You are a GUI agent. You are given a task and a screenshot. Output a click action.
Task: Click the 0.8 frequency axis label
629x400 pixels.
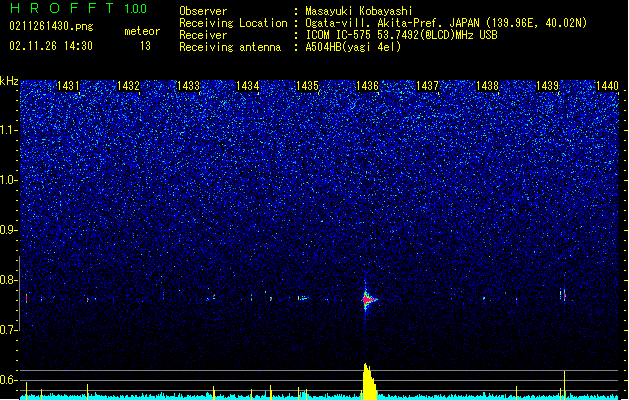[9, 280]
